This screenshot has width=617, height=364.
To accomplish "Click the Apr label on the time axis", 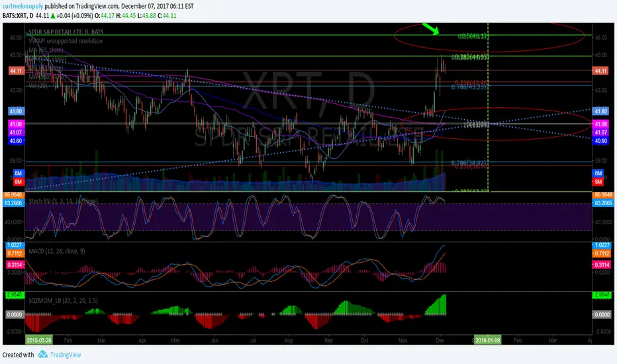I will (x=142, y=340).
